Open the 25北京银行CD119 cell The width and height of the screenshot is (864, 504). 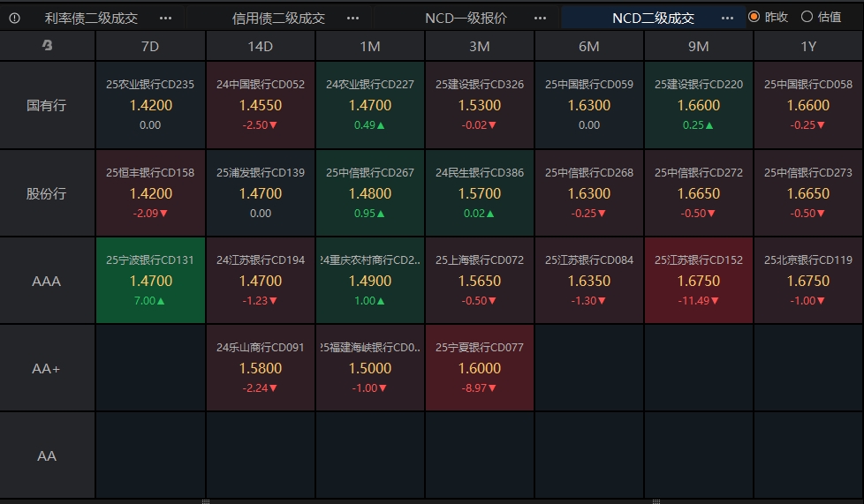coord(808,281)
